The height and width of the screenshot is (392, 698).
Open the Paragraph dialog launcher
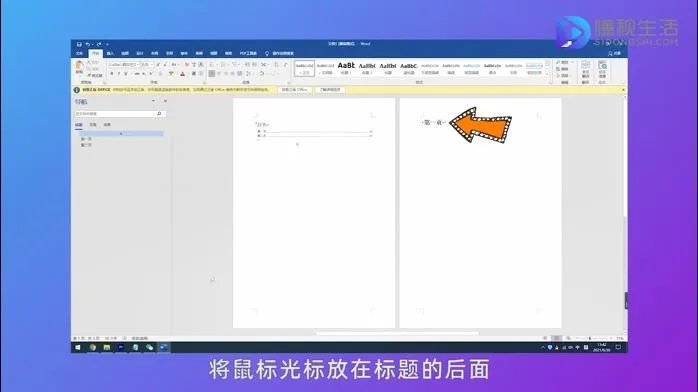(289, 83)
